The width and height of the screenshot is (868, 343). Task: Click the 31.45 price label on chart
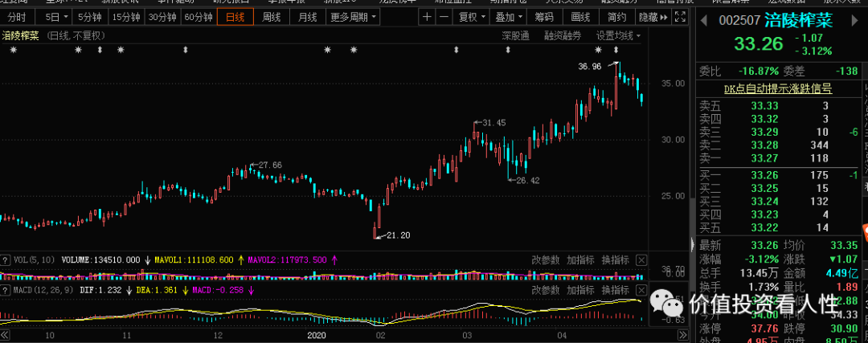point(494,123)
